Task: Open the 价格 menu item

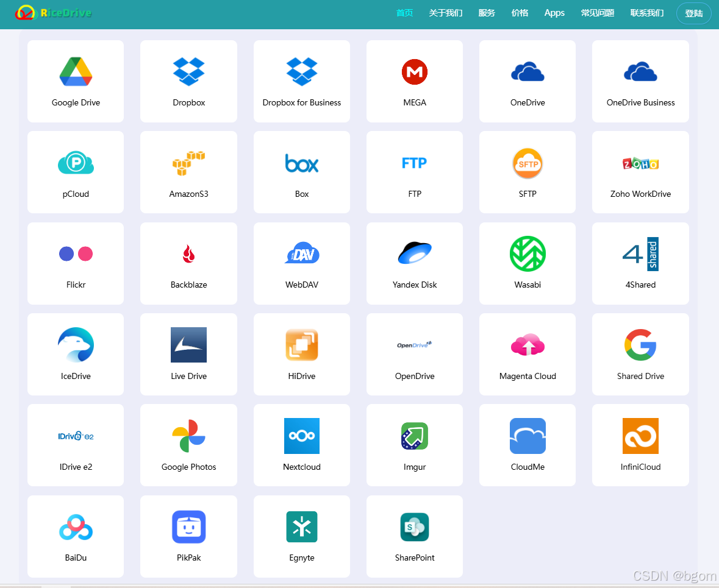Action: point(520,13)
